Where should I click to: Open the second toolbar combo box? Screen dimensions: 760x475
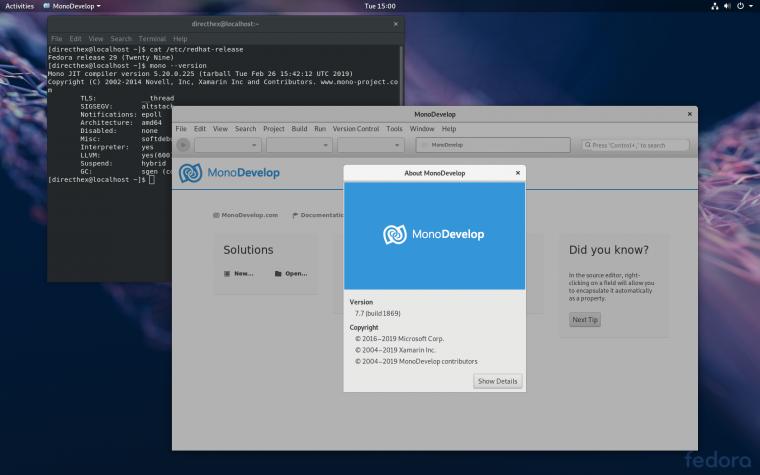click(299, 145)
